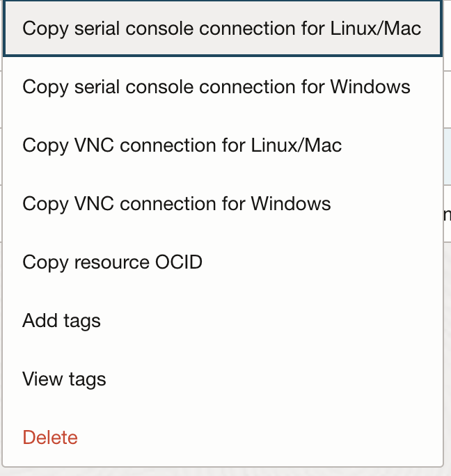Screen dimensions: 451x476
Task: View tags for this console connection
Action: 64,379
